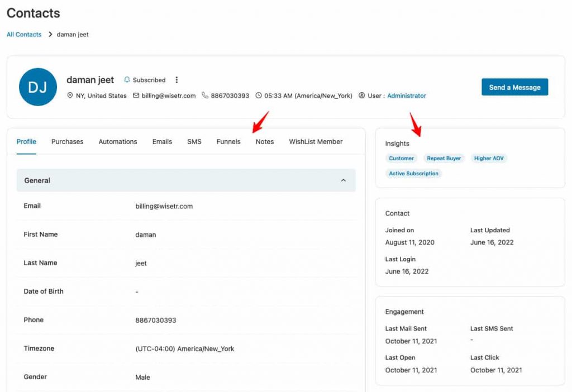Open the SMS tab
The image size is (572, 392).
pos(194,141)
